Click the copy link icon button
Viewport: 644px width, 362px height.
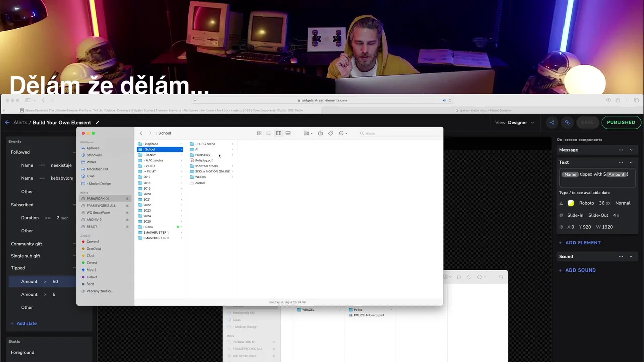(567, 122)
